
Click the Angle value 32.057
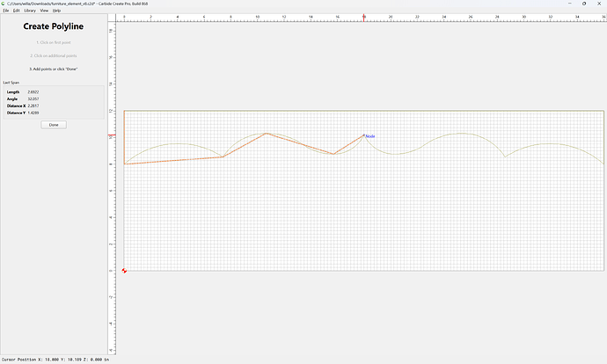coord(33,99)
